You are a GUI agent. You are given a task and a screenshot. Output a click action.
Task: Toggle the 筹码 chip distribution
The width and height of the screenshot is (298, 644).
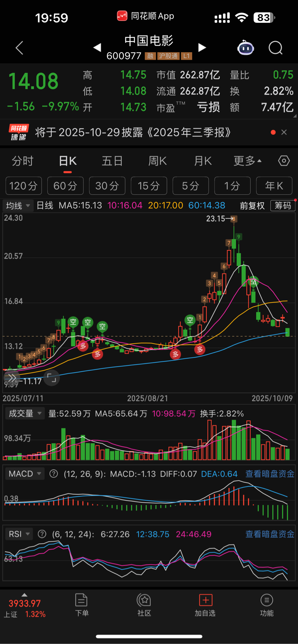[283, 206]
